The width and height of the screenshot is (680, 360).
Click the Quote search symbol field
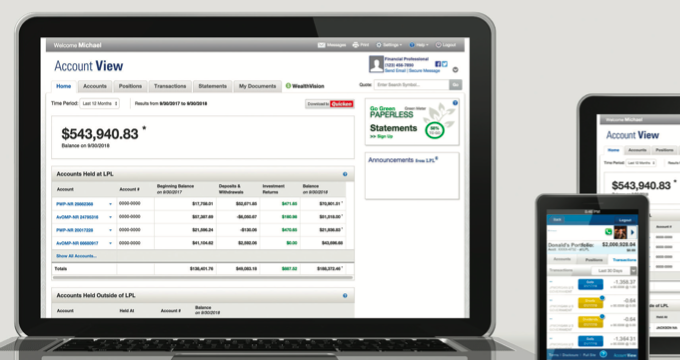(412, 85)
